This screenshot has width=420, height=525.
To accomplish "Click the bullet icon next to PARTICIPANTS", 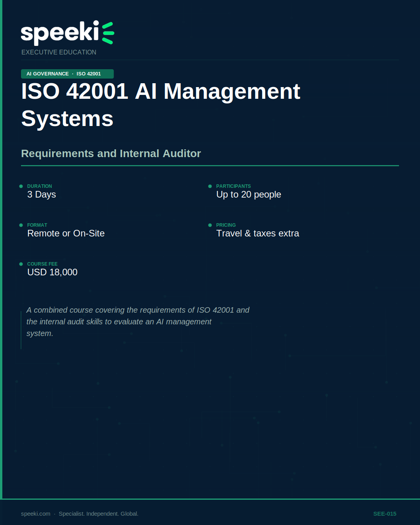I will pos(210,187).
